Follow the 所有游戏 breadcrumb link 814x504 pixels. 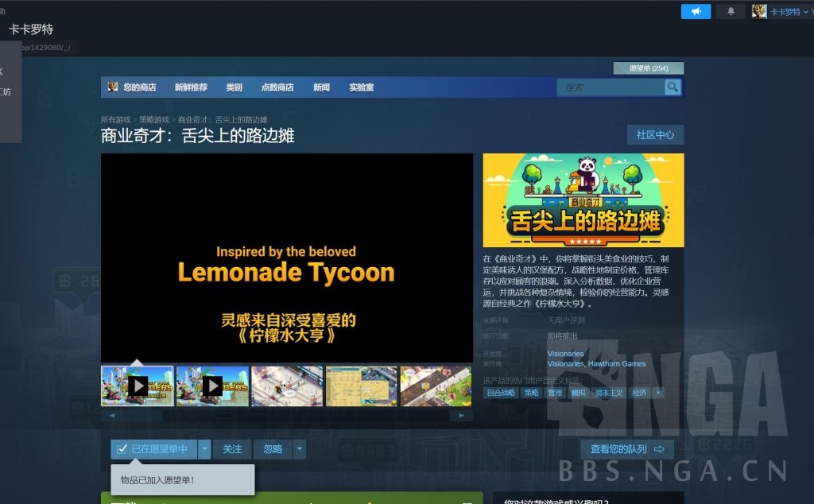point(116,120)
